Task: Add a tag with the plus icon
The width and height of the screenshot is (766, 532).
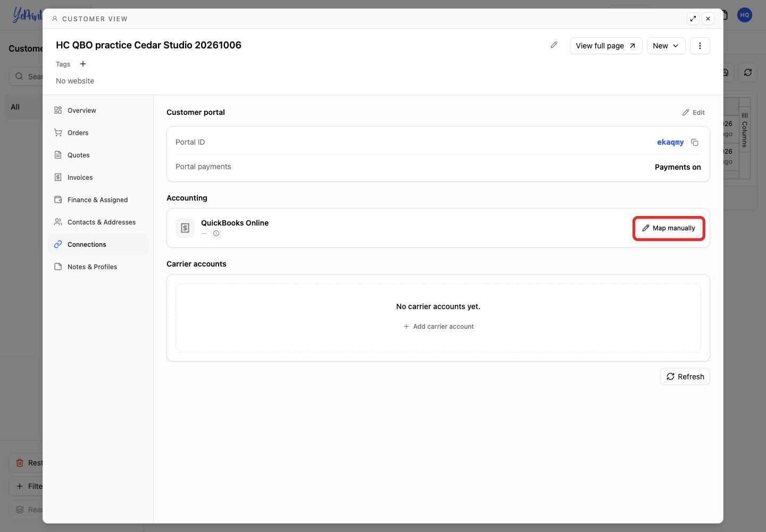Action: [83, 64]
